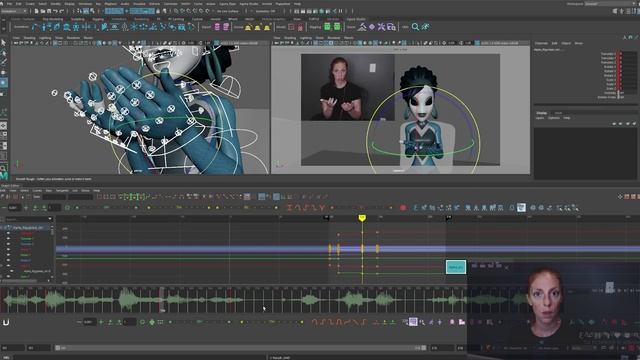
Task: Click the first Stats input field in Graph Editor toolbar
Action: [54, 197]
